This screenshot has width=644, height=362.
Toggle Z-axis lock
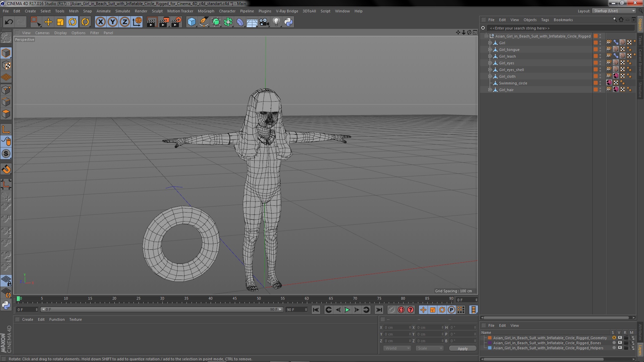coord(125,22)
